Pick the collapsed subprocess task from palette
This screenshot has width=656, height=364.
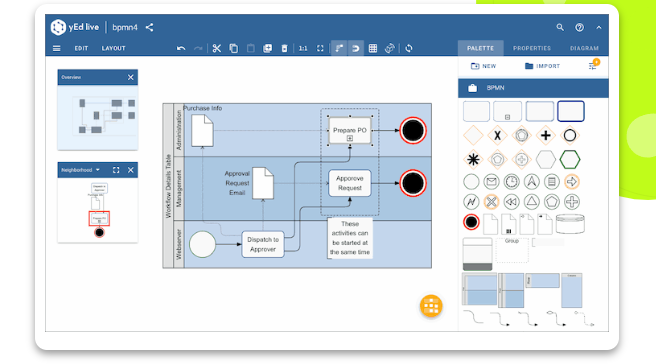507,111
